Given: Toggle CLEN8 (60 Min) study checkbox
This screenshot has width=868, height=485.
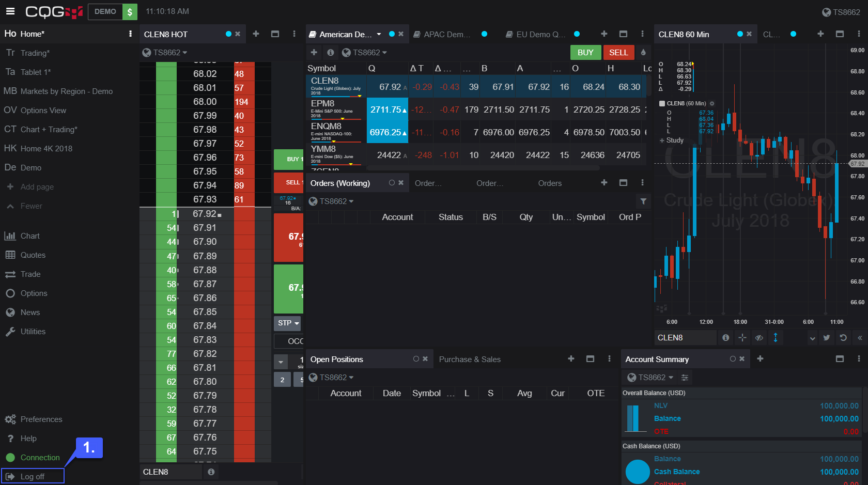Looking at the screenshot, I should pos(662,103).
